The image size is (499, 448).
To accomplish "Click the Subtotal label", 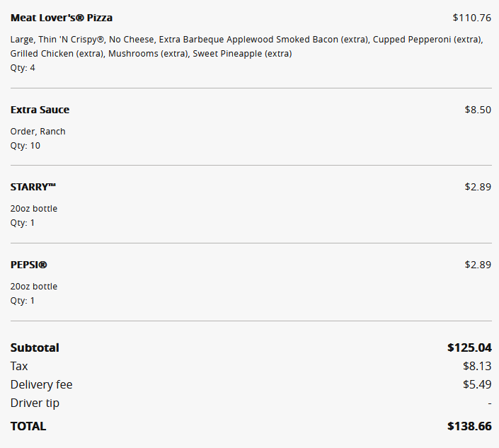I will (x=35, y=348).
